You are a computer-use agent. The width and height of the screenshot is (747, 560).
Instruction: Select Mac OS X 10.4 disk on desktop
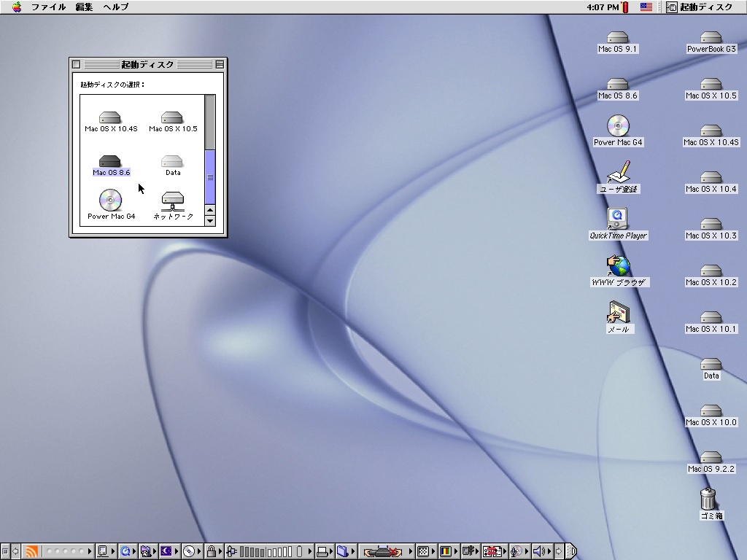(x=711, y=182)
